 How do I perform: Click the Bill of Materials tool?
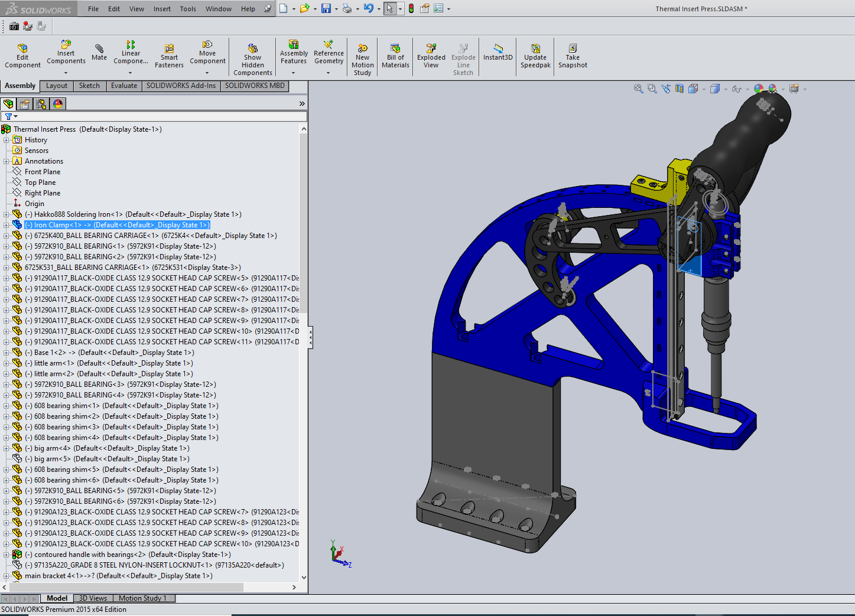[395, 56]
